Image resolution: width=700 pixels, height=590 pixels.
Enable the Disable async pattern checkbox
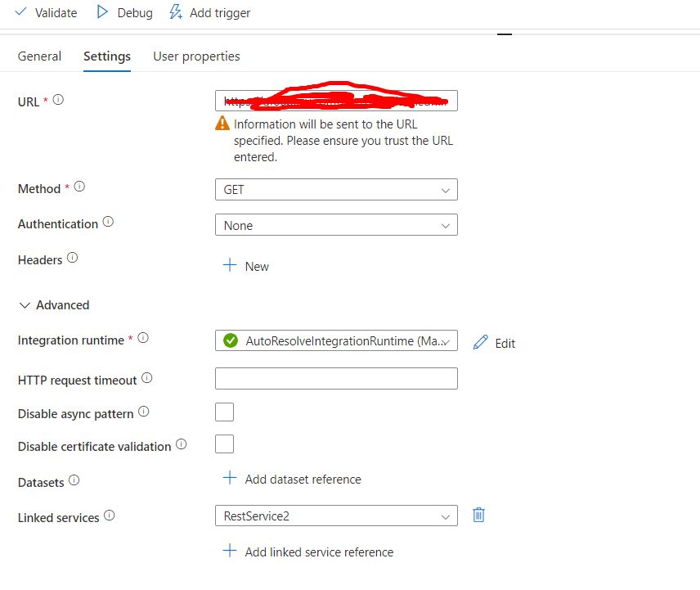click(x=224, y=412)
